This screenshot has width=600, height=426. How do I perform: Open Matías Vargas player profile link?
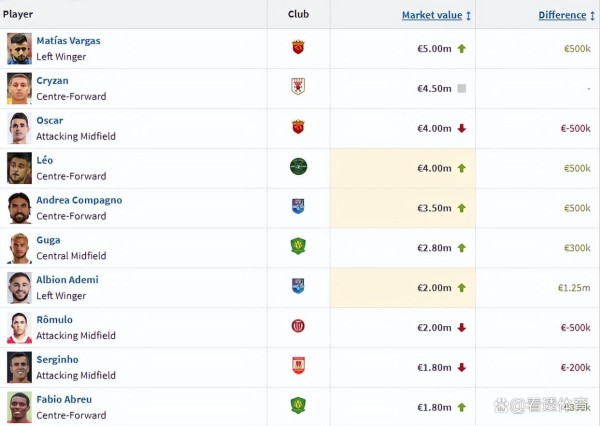click(x=68, y=41)
